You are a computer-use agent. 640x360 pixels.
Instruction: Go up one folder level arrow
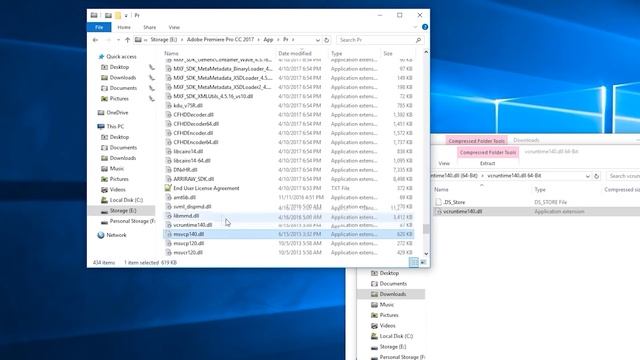click(x=127, y=40)
